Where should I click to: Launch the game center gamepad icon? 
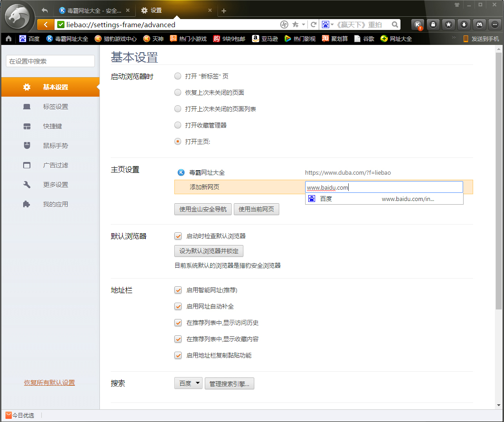(x=479, y=25)
